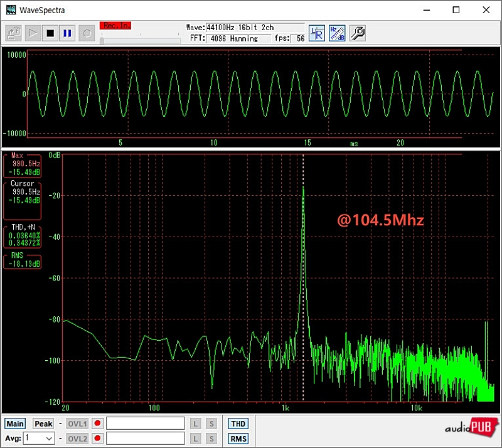Screen dimensions: 502x448
Task: Minimize the WaveSpectra window
Action: pos(427,10)
